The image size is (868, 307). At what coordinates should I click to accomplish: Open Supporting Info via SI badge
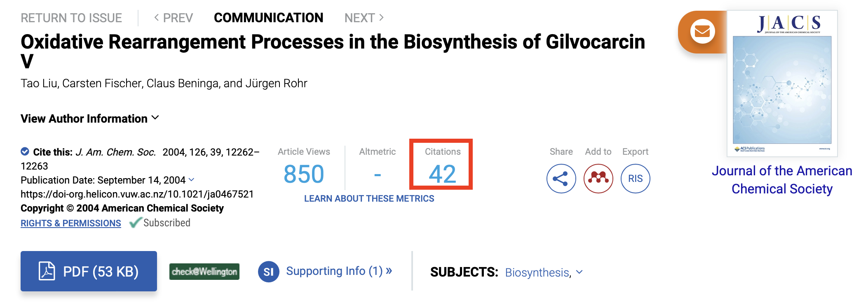click(269, 272)
